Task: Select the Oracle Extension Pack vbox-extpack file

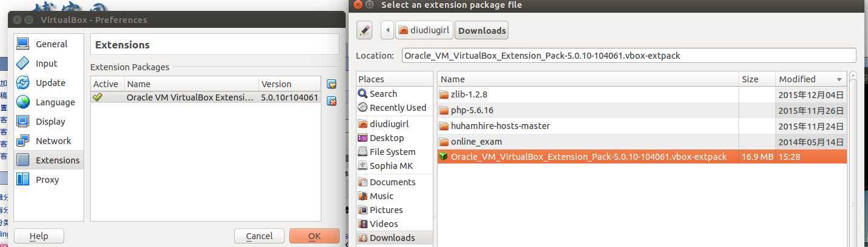Action: click(642, 157)
